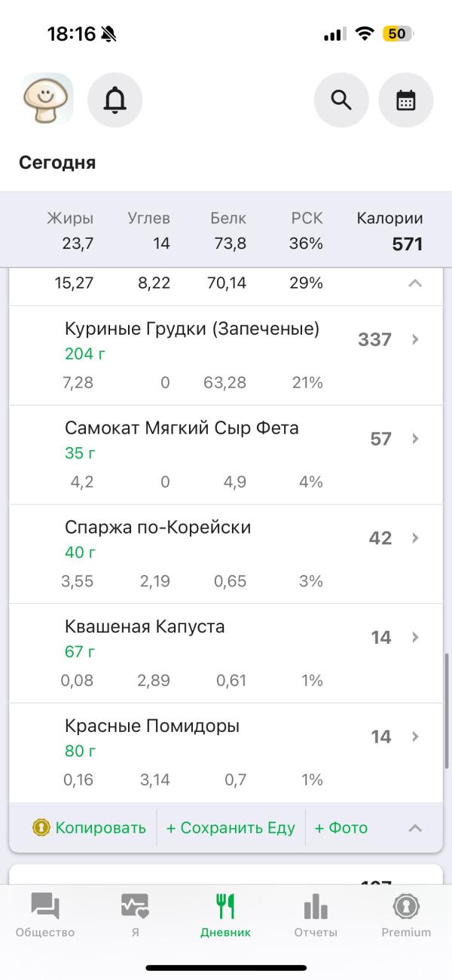The height and width of the screenshot is (980, 452).
Task: Open the Premium tab icon
Action: click(406, 906)
